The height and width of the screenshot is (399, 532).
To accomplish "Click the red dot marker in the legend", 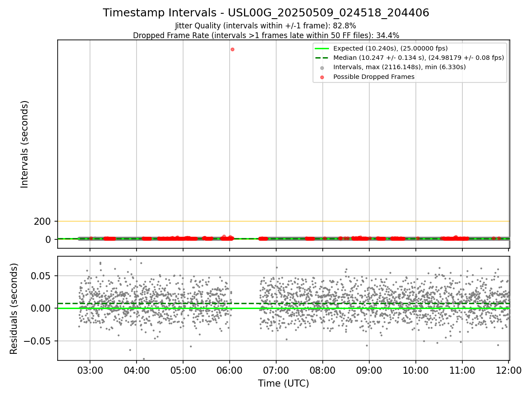I will (x=322, y=77).
